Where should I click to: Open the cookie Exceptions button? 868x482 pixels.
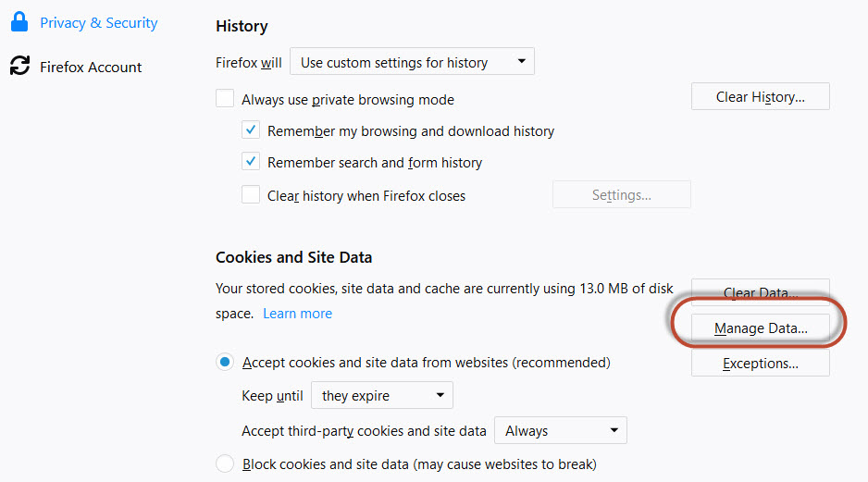click(x=760, y=363)
